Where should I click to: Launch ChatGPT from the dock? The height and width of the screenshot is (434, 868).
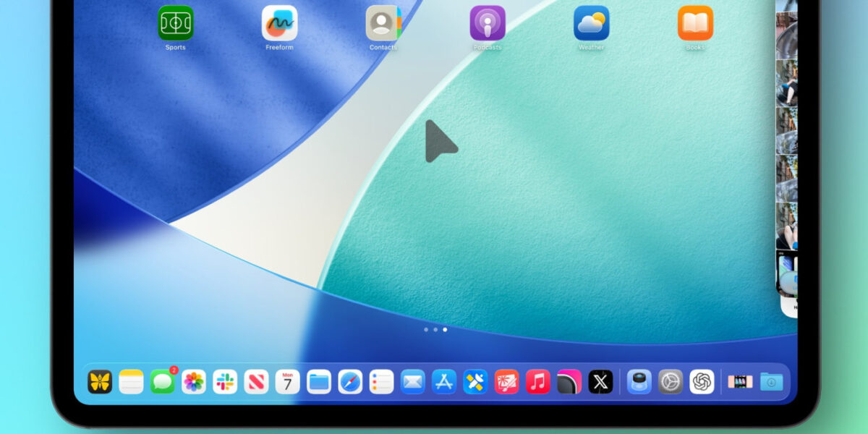pos(702,381)
